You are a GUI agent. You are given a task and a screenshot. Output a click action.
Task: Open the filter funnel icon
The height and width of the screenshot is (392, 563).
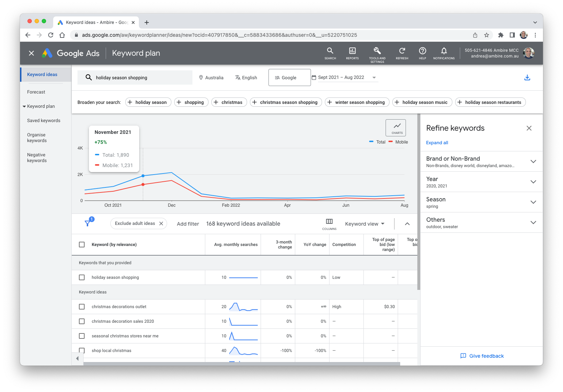click(88, 223)
